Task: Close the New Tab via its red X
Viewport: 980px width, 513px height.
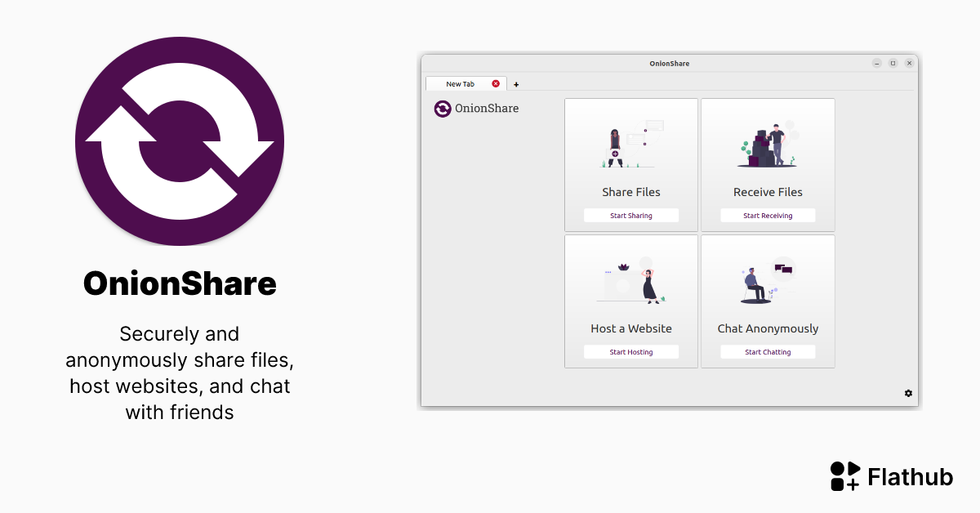Action: [x=495, y=83]
